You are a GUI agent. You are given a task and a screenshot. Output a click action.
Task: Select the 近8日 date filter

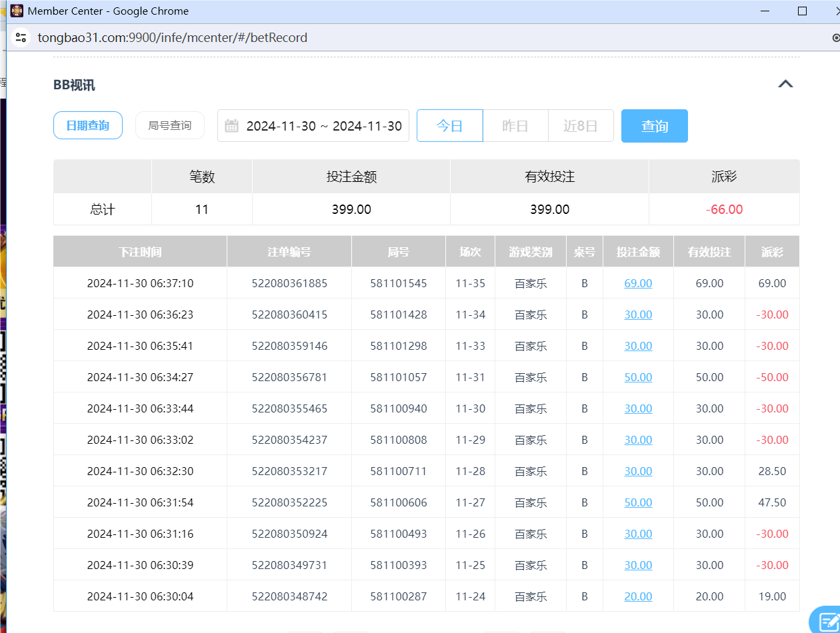580,125
